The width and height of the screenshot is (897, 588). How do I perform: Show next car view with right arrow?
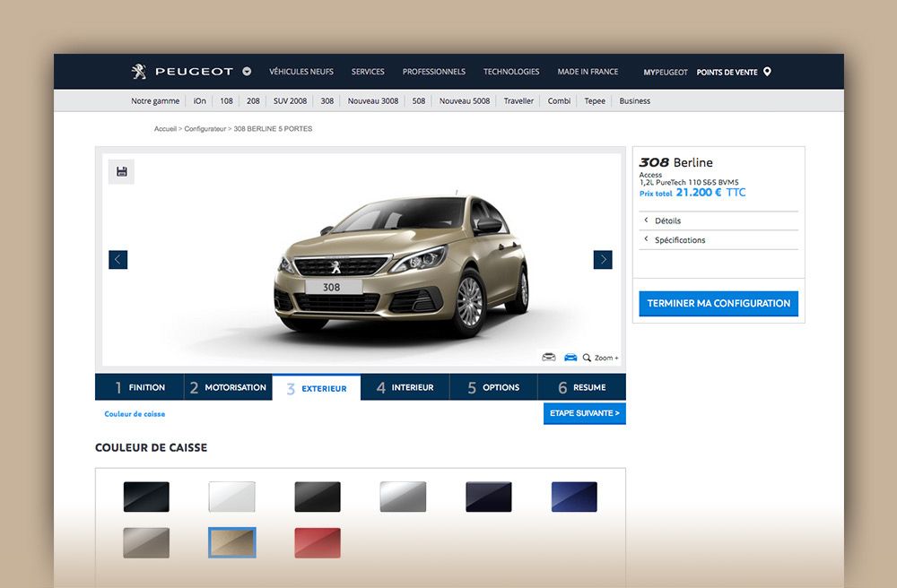(x=603, y=260)
